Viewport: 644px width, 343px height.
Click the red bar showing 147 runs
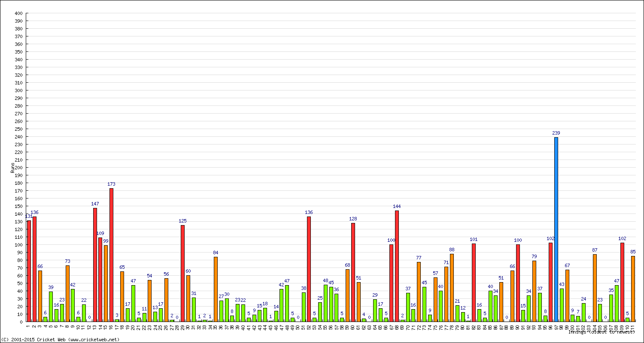pyautogui.click(x=95, y=265)
